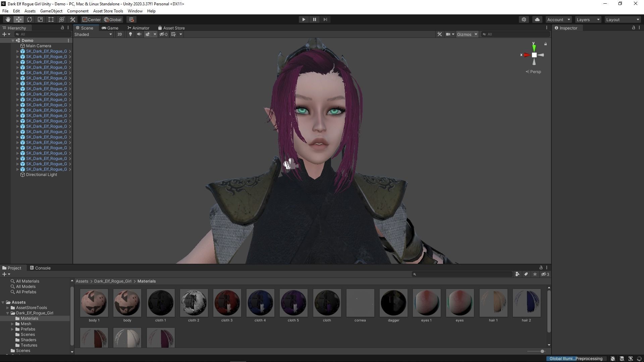Select the Rect tool

[51, 19]
